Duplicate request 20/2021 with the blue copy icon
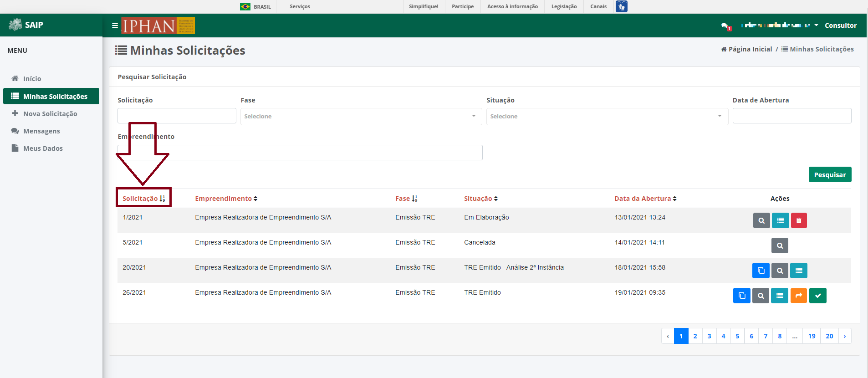The image size is (868, 378). click(x=761, y=271)
